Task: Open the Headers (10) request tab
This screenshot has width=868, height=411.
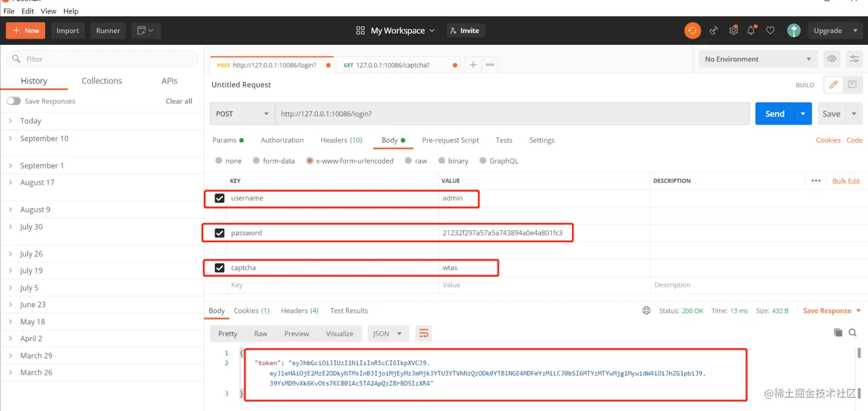Action: (341, 140)
